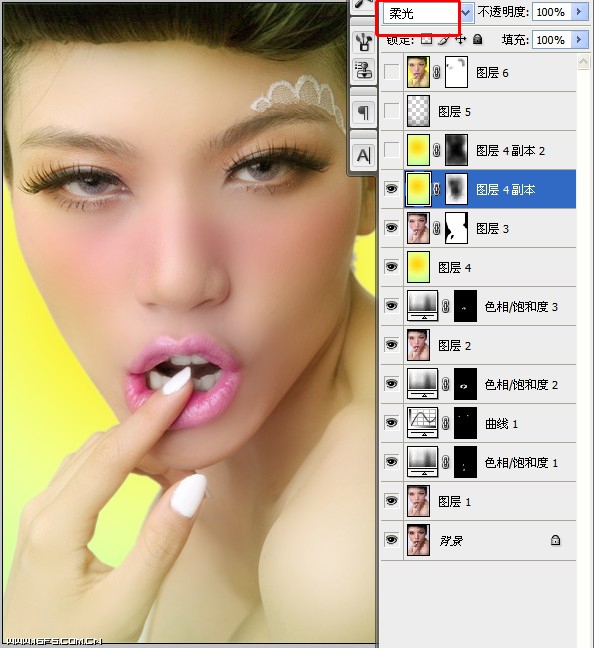Select the 色相/饱和度 3 black mask thumbnail
The image size is (594, 648).
pyautogui.click(x=465, y=306)
